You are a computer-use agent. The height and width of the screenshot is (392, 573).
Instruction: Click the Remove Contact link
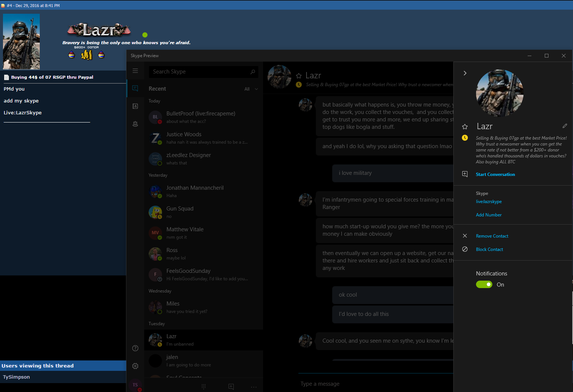492,236
